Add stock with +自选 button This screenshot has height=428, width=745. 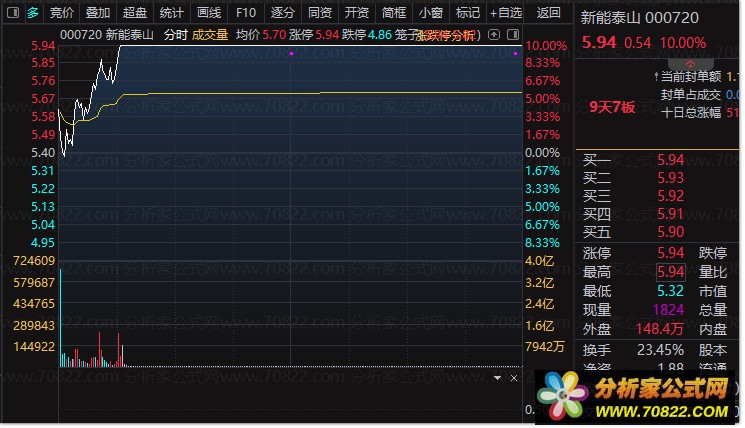(506, 13)
